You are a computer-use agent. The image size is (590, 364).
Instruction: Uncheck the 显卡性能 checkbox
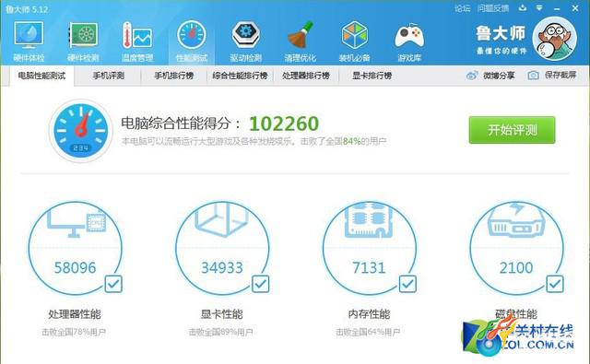(x=260, y=284)
